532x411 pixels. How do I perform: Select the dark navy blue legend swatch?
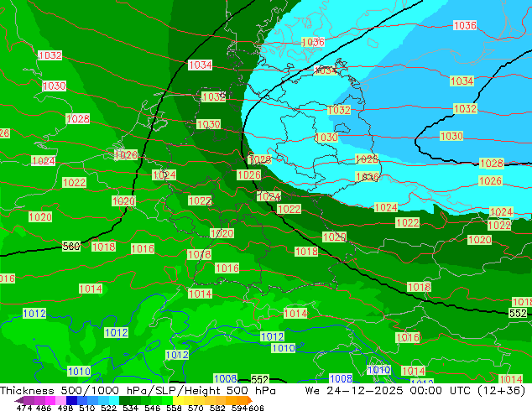coord(71,400)
